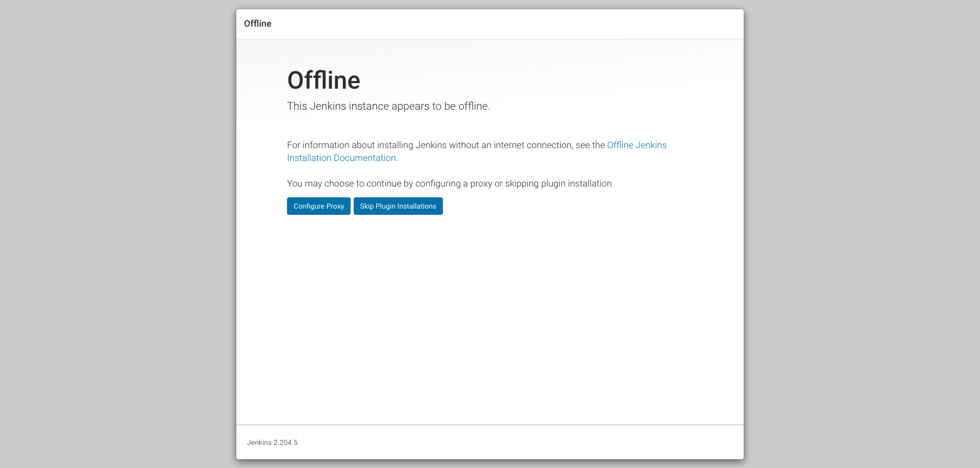980x468 pixels.
Task: Open the Configure Proxy settings
Action: pyautogui.click(x=318, y=206)
